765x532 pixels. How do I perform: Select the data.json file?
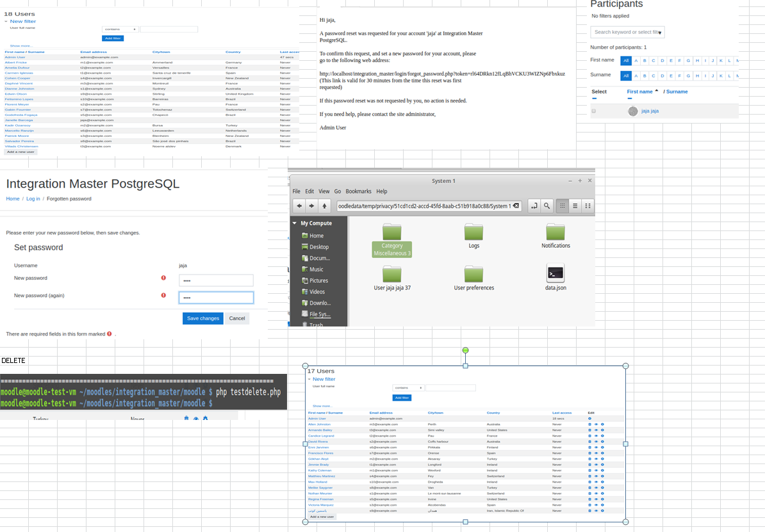coord(555,277)
